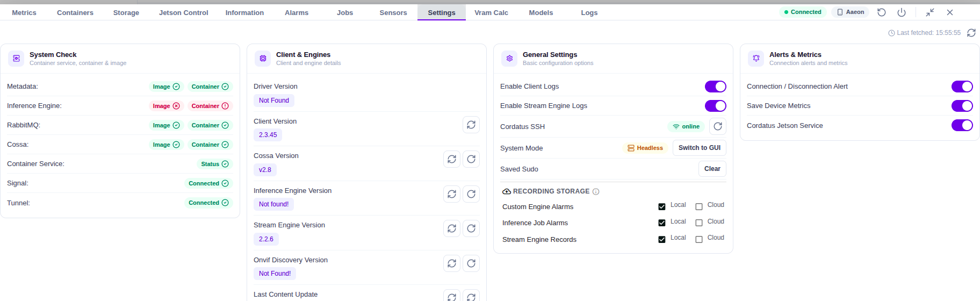The height and width of the screenshot is (301, 980).
Task: Click the Driver Version Not Found value
Action: point(274,101)
